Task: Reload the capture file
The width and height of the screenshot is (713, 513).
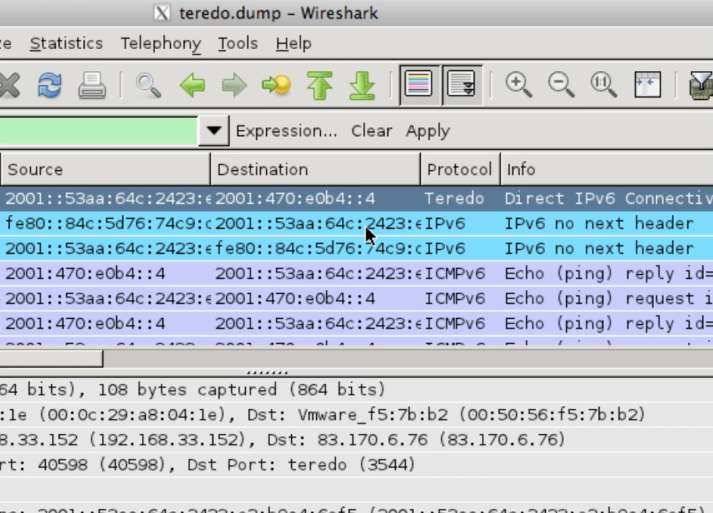Action: (x=50, y=85)
